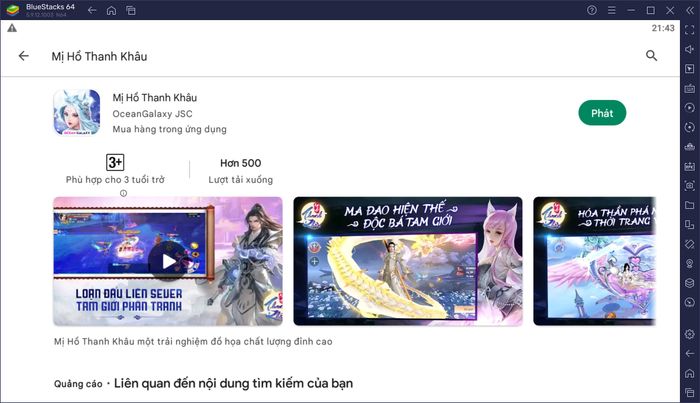Open the Hóa Thần Phá screenshot
Viewport: 700px width, 403px height.
pos(594,262)
